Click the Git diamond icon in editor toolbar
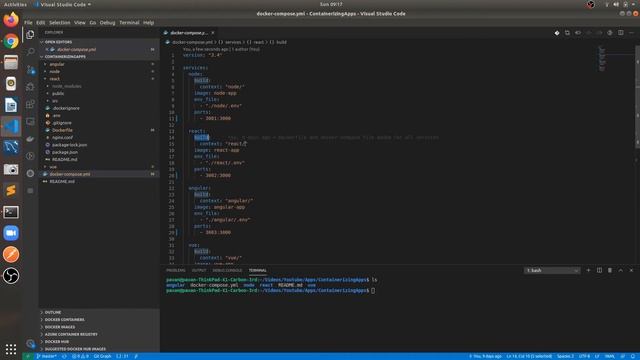The width and height of the screenshot is (640, 360). (557, 33)
